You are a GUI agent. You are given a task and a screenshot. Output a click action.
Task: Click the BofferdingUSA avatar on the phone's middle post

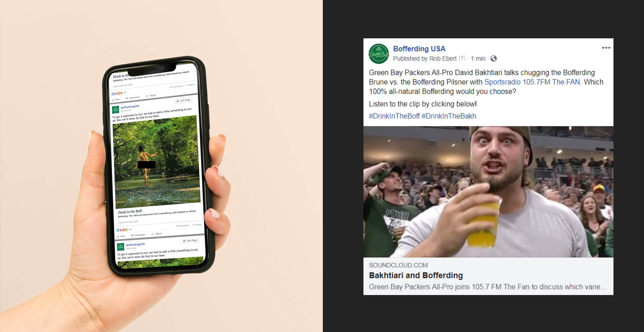pyautogui.click(x=115, y=110)
